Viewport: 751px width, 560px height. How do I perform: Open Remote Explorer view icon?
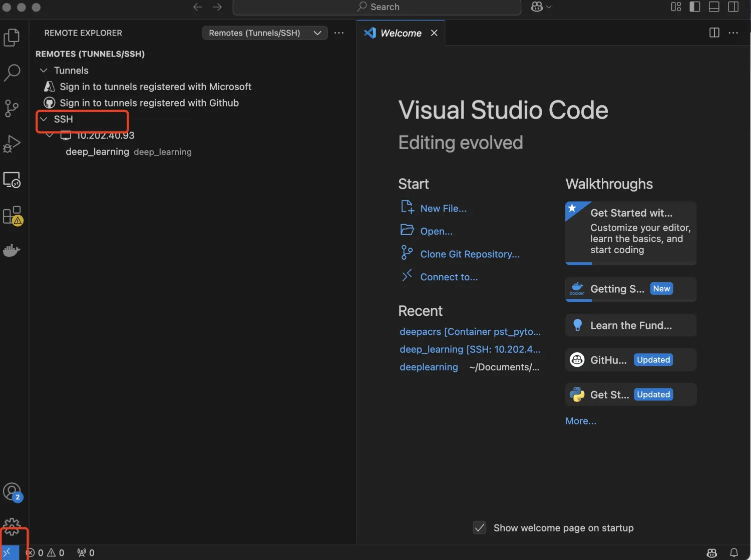tap(12, 180)
